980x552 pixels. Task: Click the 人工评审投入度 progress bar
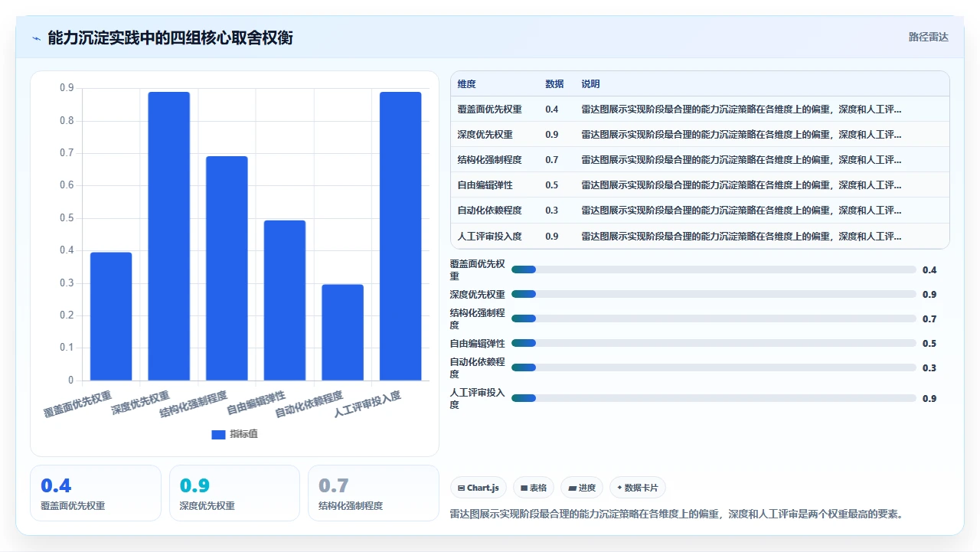click(x=714, y=398)
